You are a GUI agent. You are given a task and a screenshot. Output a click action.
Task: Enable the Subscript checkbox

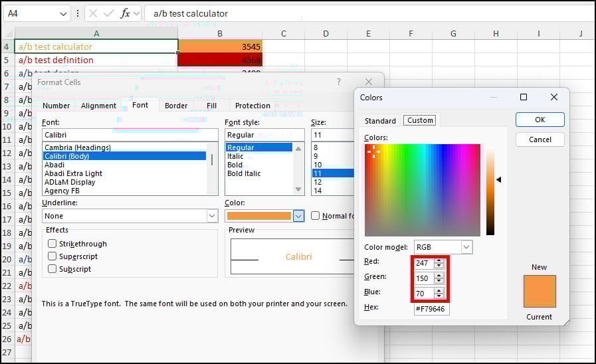coord(52,268)
